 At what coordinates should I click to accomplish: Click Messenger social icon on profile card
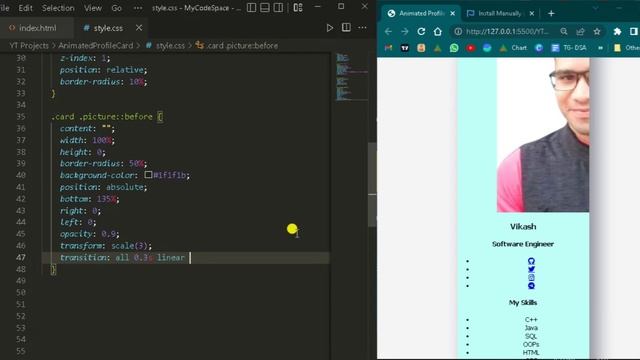pyautogui.click(x=531, y=286)
